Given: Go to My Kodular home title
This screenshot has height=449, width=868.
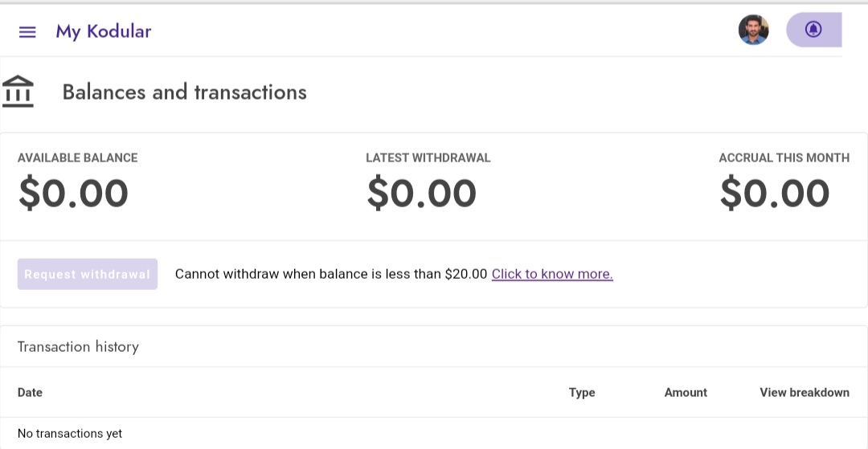Looking at the screenshot, I should click(x=103, y=32).
